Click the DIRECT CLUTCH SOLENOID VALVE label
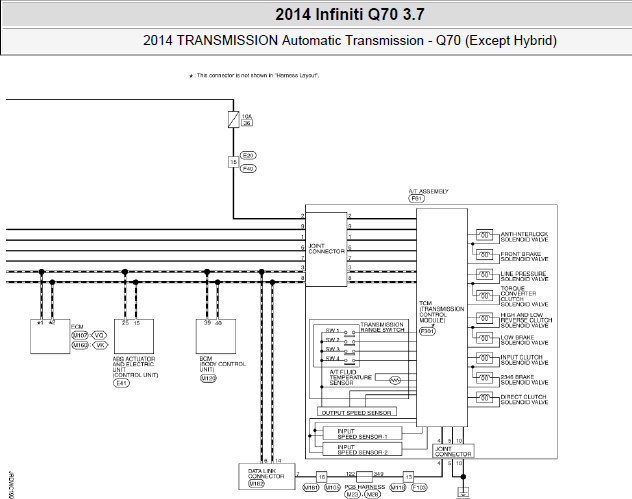Image resolution: width=632 pixels, height=499 pixels. pos(524,399)
